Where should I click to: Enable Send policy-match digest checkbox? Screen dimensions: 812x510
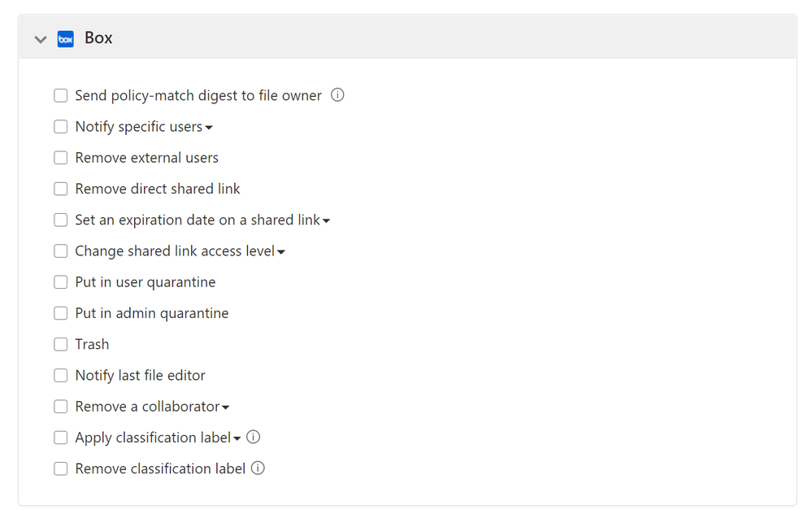pyautogui.click(x=61, y=96)
